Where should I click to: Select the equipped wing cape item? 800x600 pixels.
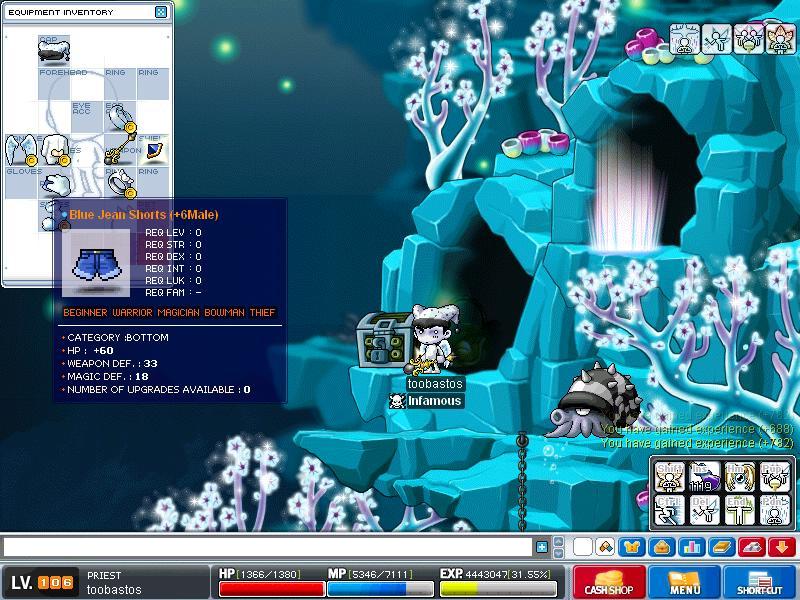[x=21, y=150]
